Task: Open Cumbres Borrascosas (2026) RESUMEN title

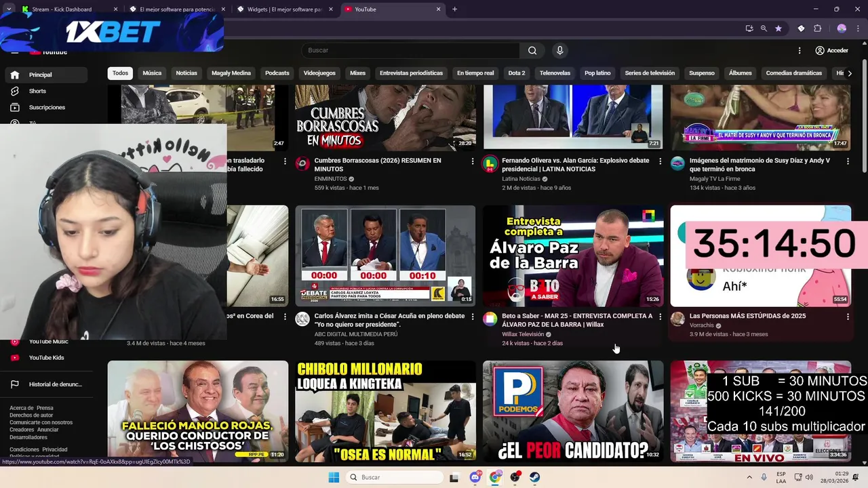Action: coord(378,165)
